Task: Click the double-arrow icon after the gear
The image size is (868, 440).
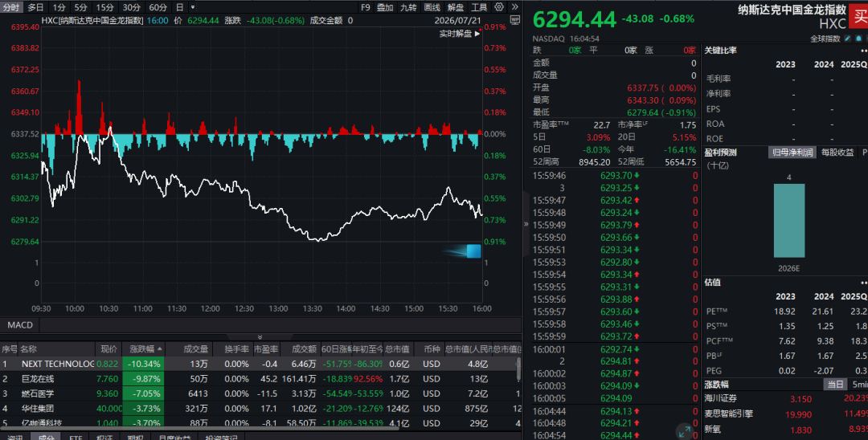Action: coord(515,7)
